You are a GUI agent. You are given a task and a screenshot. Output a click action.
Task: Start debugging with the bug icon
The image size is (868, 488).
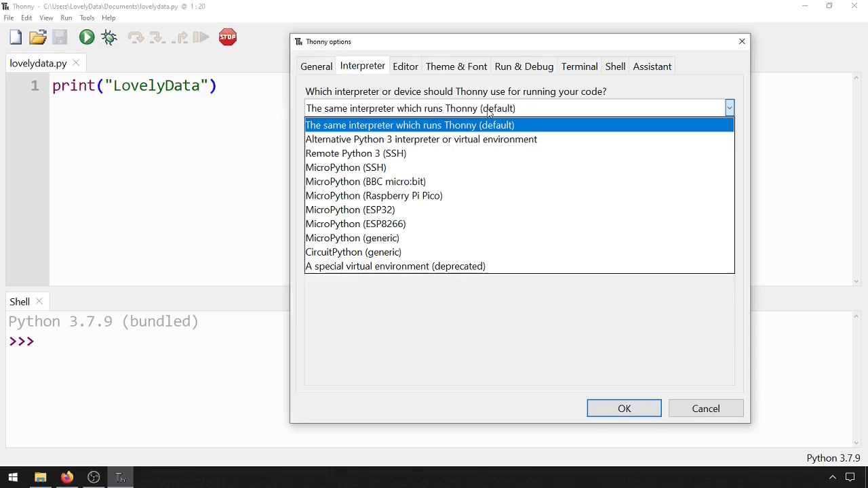(109, 37)
